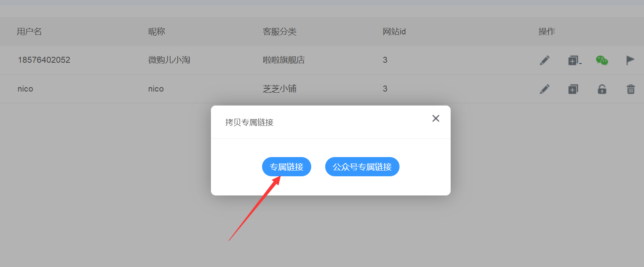Click the green WeChat icon in first row
Viewport: 644px width, 267px height.
click(x=602, y=60)
